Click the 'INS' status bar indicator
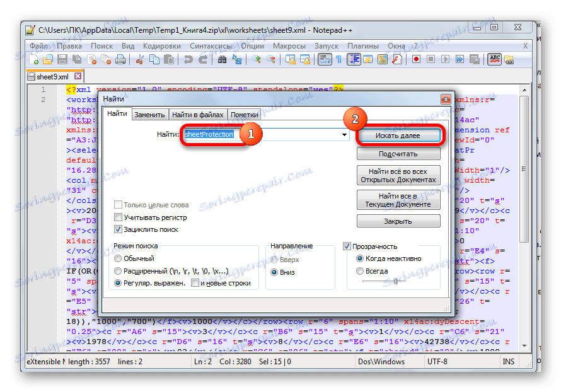Screen dimensions: 561x392 [x=509, y=362]
